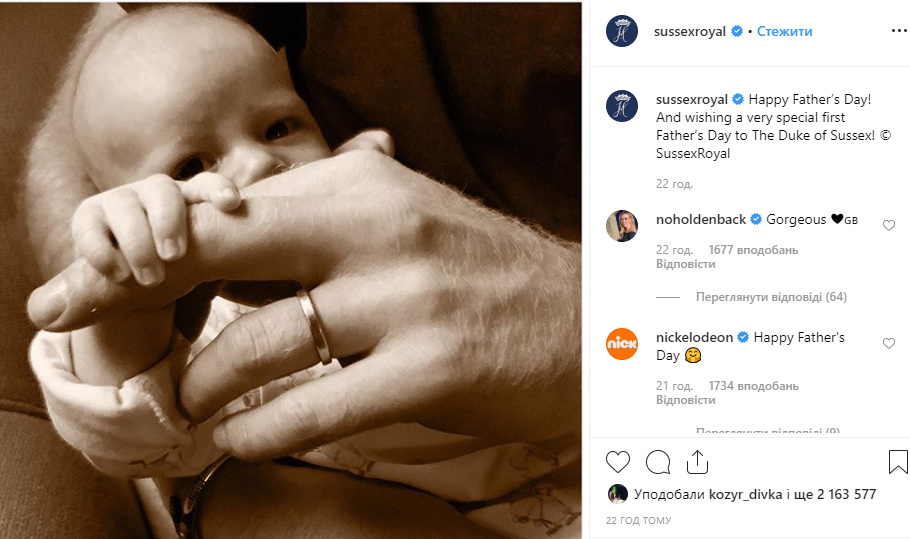Click noholdenback's profile picture
This screenshot has width=910, height=539.
coord(622,226)
